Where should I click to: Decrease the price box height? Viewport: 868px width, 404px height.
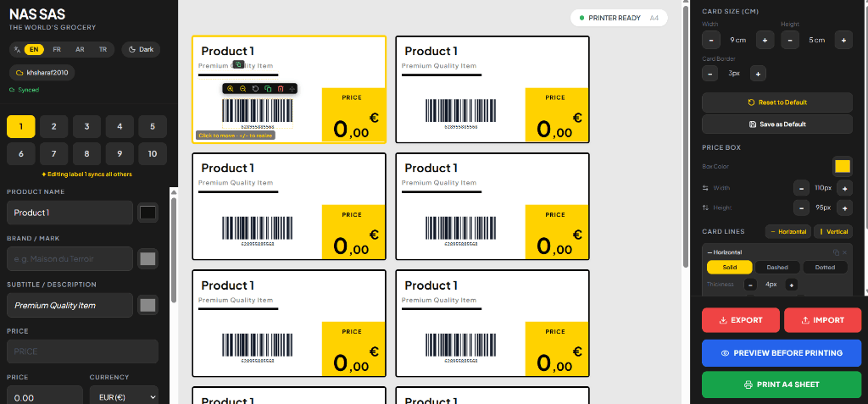pyautogui.click(x=801, y=208)
